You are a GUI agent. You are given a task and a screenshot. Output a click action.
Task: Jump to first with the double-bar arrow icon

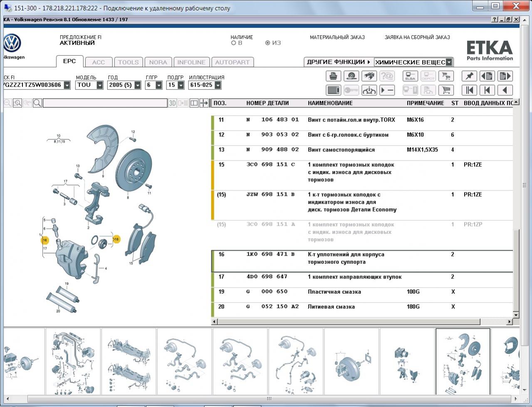tap(469, 90)
